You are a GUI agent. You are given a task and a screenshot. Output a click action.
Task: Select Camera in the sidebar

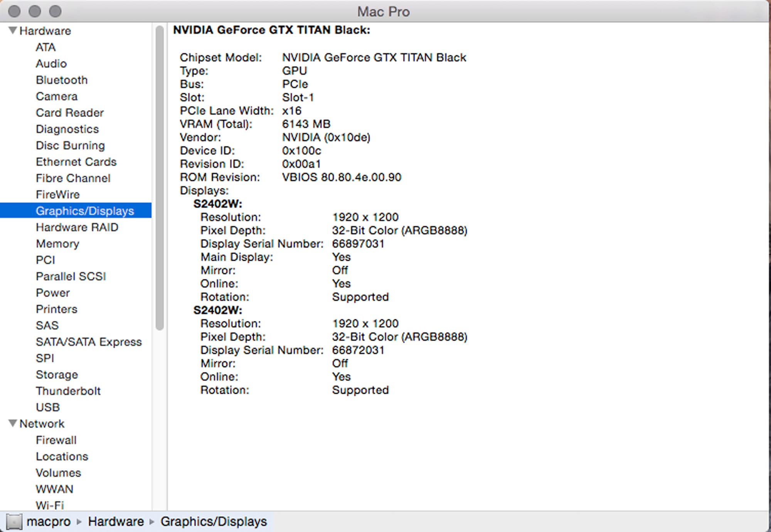(57, 96)
